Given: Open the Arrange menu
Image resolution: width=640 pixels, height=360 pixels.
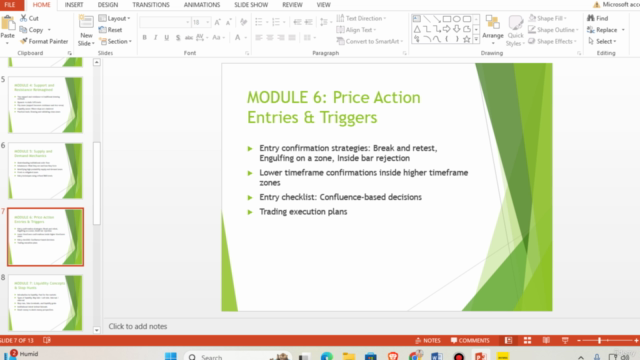Looking at the screenshot, I should point(493,31).
